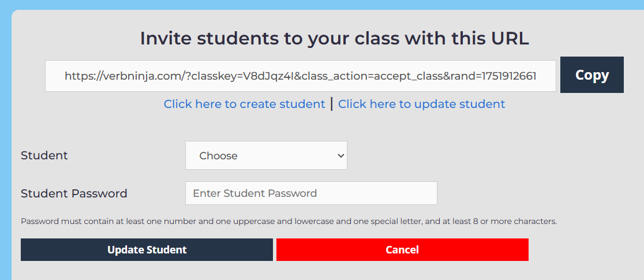Open the 'Click here to update student' link
The width and height of the screenshot is (644, 280).
coord(421,104)
